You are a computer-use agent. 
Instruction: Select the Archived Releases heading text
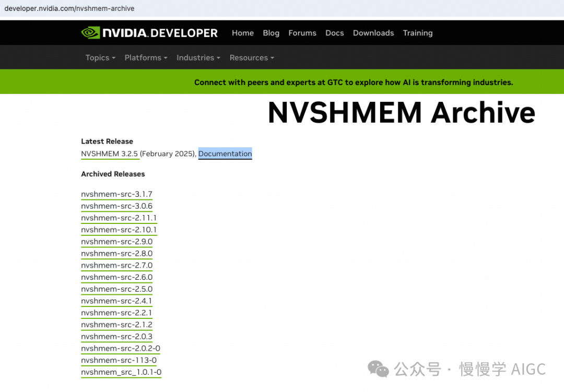click(x=113, y=174)
